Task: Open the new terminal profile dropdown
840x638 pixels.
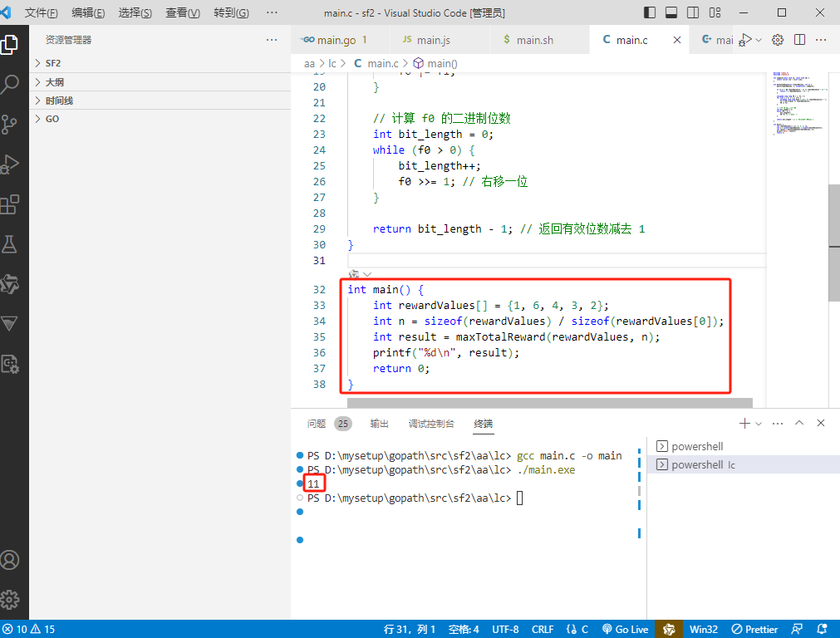Action: pos(759,423)
